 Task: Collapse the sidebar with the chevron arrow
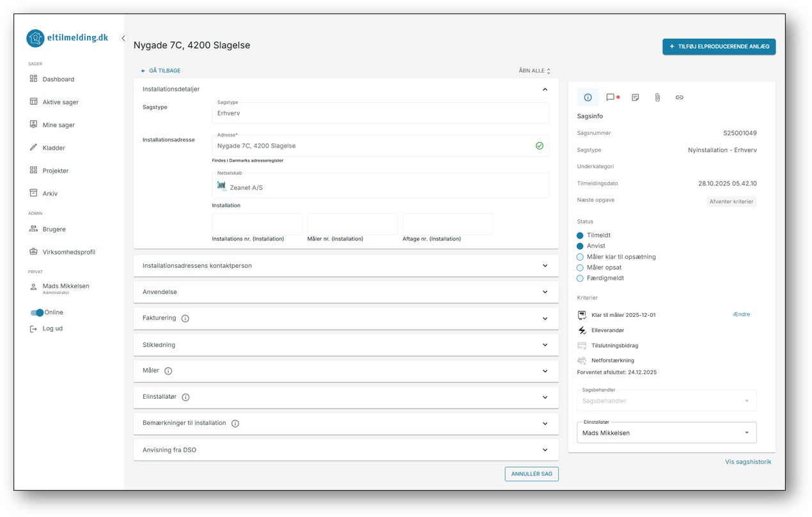pyautogui.click(x=123, y=38)
